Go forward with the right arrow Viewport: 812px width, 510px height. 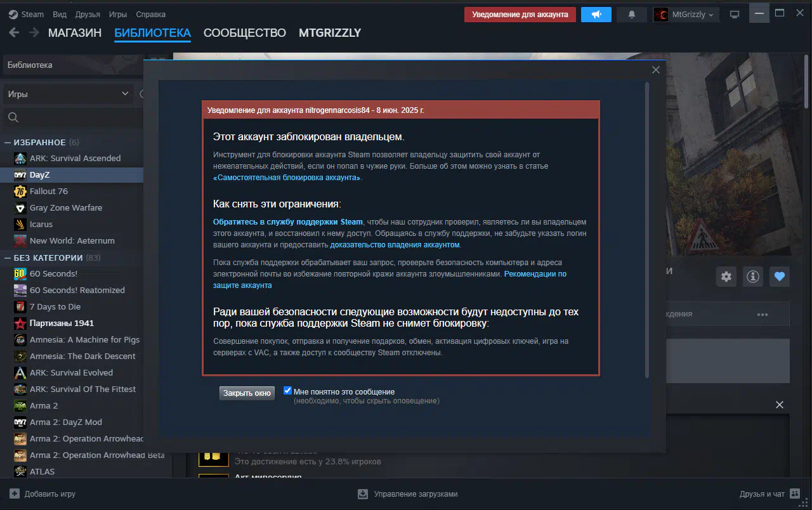(x=34, y=32)
